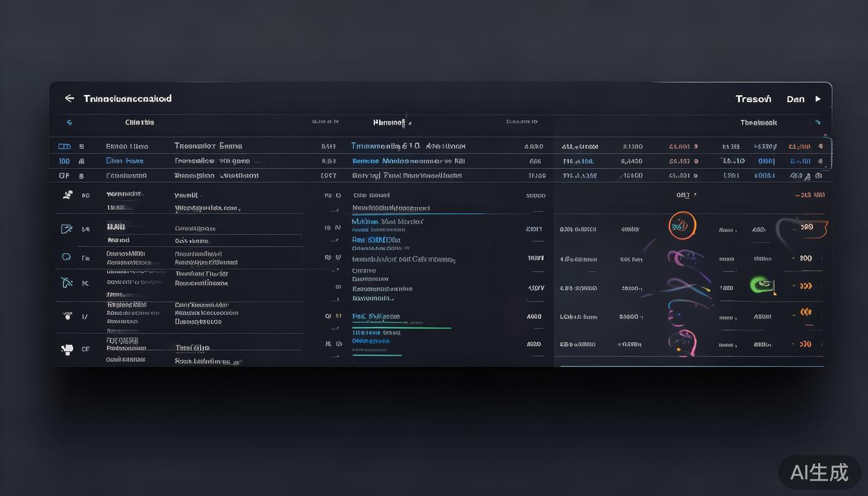Click the back arrow in the header
The height and width of the screenshot is (496, 868).
[x=69, y=98]
